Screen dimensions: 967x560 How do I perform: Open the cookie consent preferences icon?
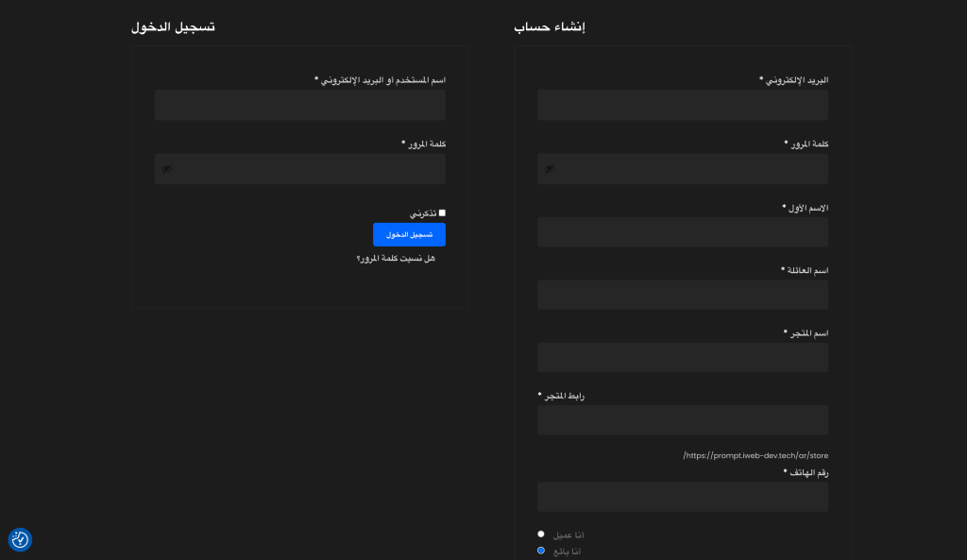point(20,539)
